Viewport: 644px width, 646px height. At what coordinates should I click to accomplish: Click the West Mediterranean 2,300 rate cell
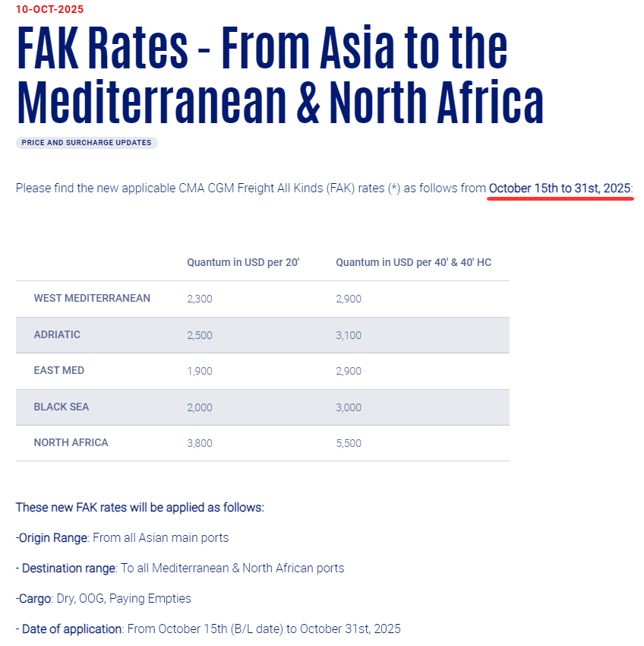pos(200,299)
